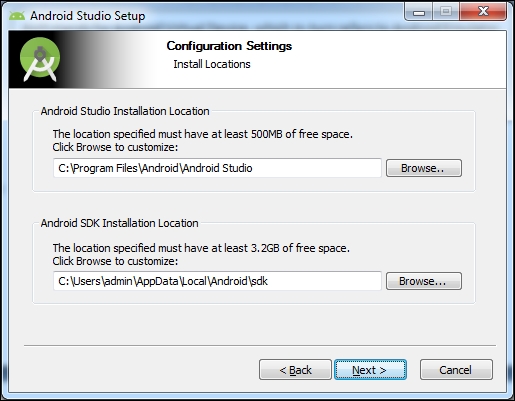Cancel the Android Studio installation
The image size is (515, 401).
(x=456, y=370)
